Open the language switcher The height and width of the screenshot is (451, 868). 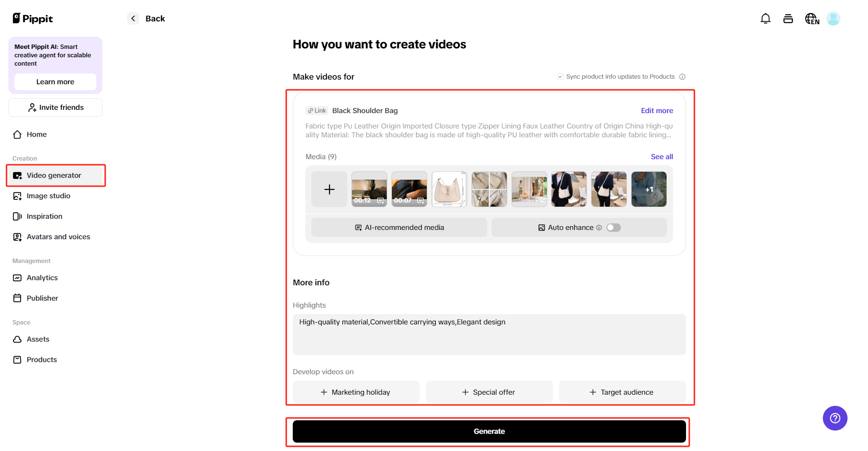click(x=811, y=18)
